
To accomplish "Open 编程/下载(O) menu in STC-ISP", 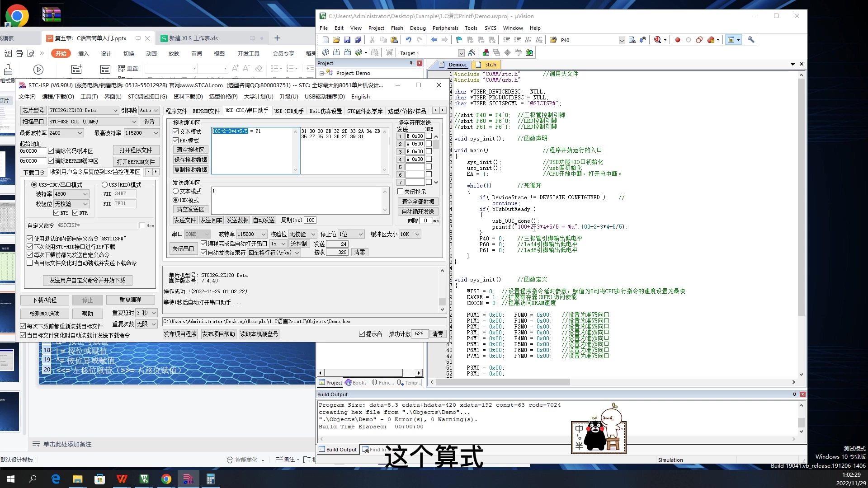I will 58,97.
